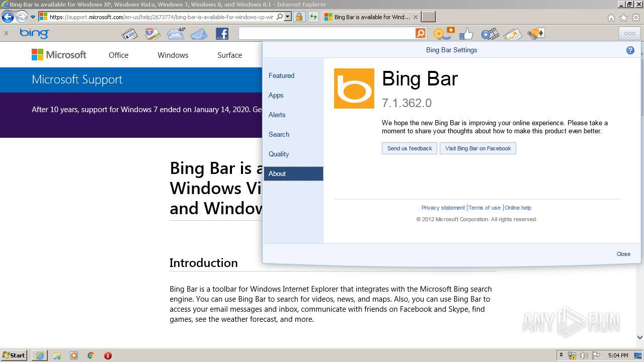
Task: Open the Bing Bar mail envelope icon
Action: click(x=199, y=34)
